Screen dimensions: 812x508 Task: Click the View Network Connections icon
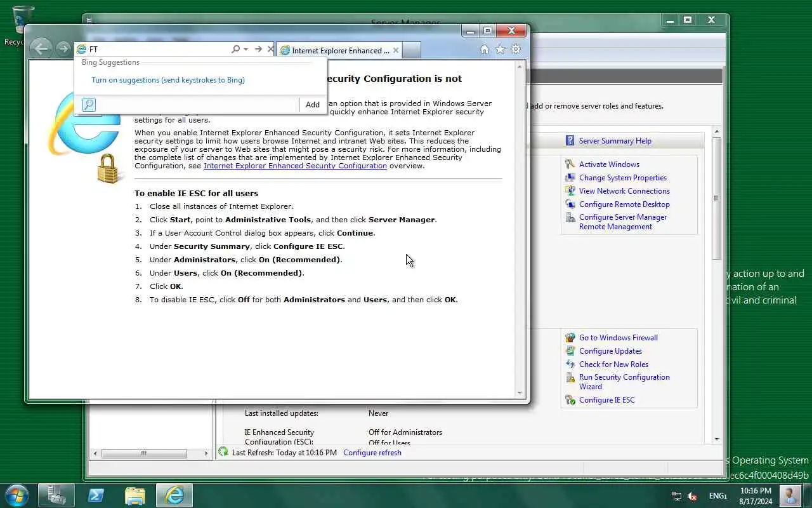click(570, 191)
